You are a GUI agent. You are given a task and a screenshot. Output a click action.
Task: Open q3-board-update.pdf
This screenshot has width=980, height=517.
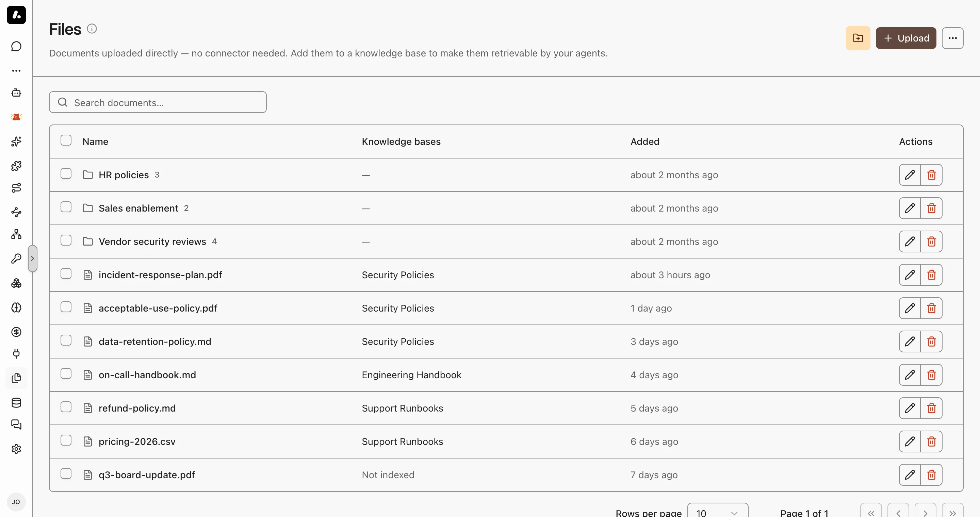pos(146,475)
